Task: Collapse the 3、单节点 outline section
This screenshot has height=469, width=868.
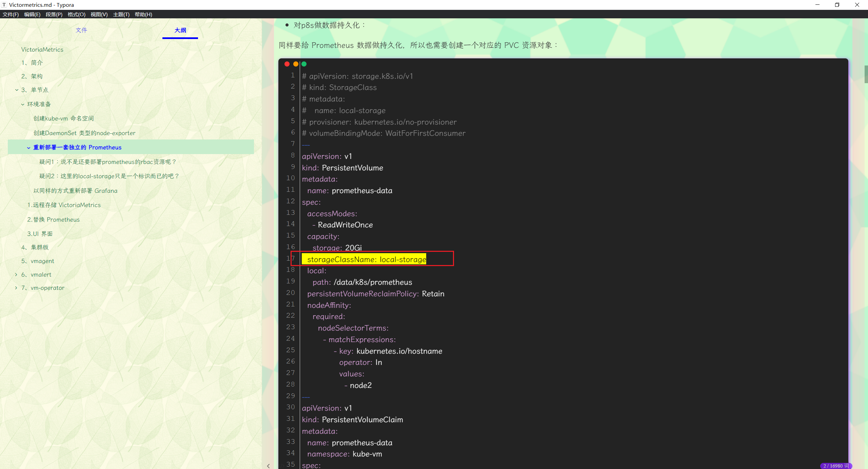Action: click(x=17, y=90)
